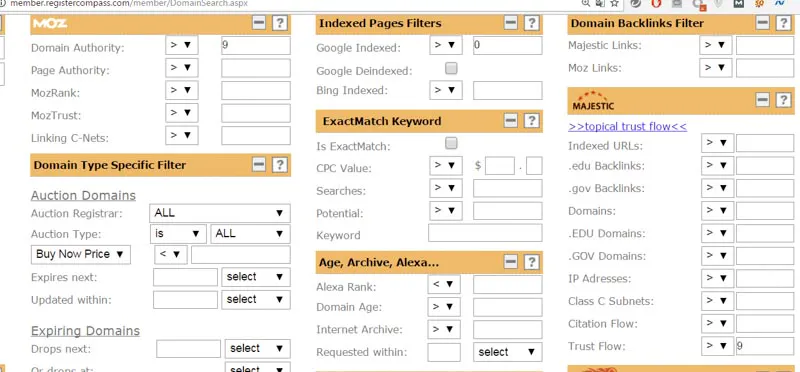Image resolution: width=800 pixels, height=372 pixels.
Task: Enable the Google Deindexed checkbox
Action: coord(451,68)
